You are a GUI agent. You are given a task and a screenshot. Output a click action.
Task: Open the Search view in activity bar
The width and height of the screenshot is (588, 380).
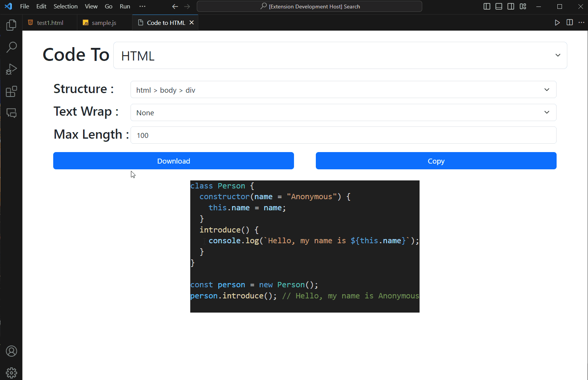[x=11, y=47]
